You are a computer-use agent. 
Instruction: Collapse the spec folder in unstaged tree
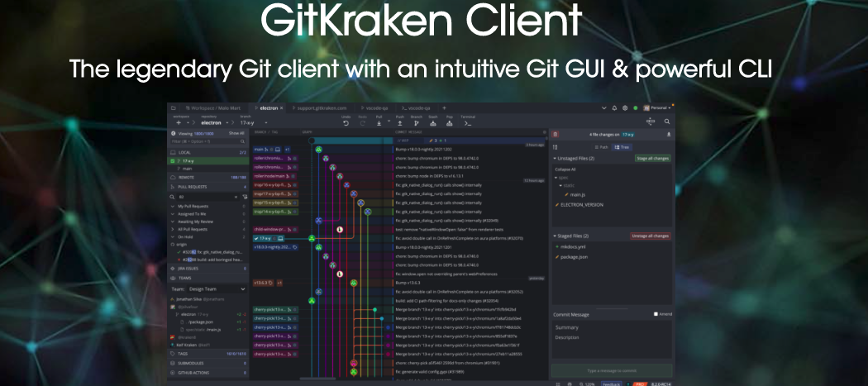tap(556, 178)
